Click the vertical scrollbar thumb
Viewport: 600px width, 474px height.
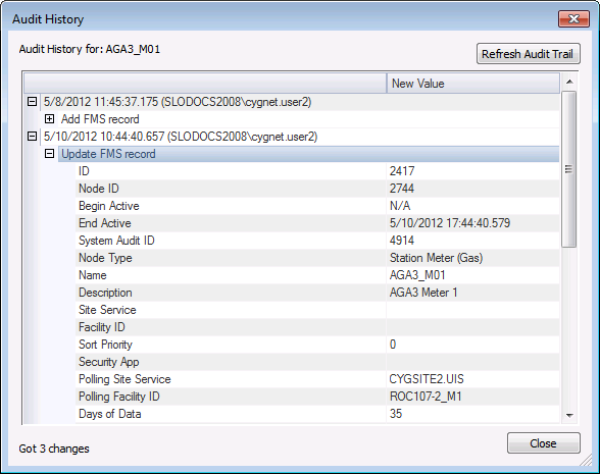coord(569,169)
